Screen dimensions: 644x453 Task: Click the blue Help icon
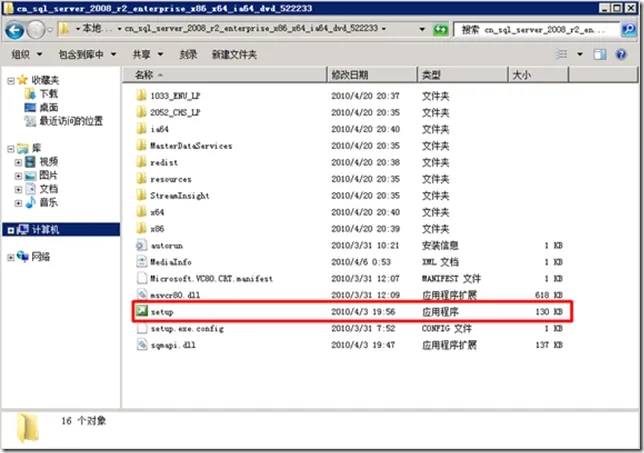point(621,54)
